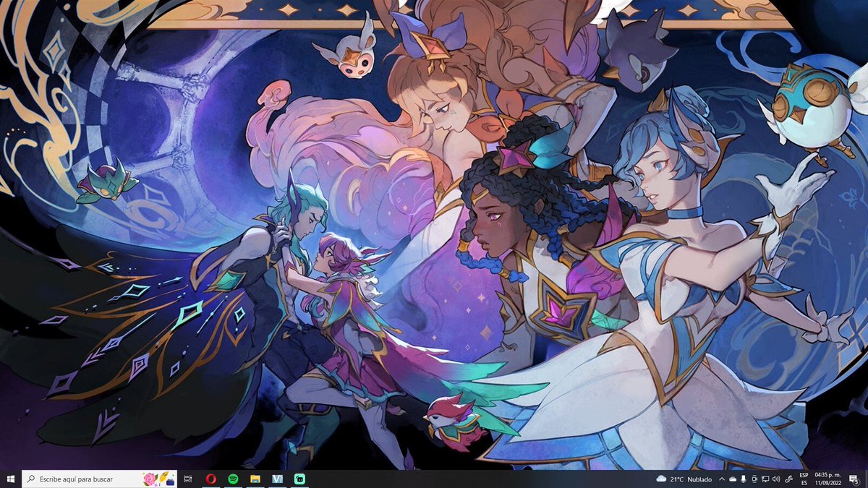Open the Windows Start menu
868x488 pixels.
pos(11,479)
